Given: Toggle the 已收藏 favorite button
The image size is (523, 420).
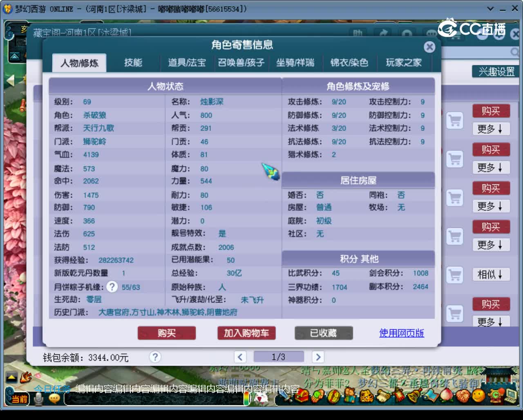Looking at the screenshot, I should tap(324, 333).
